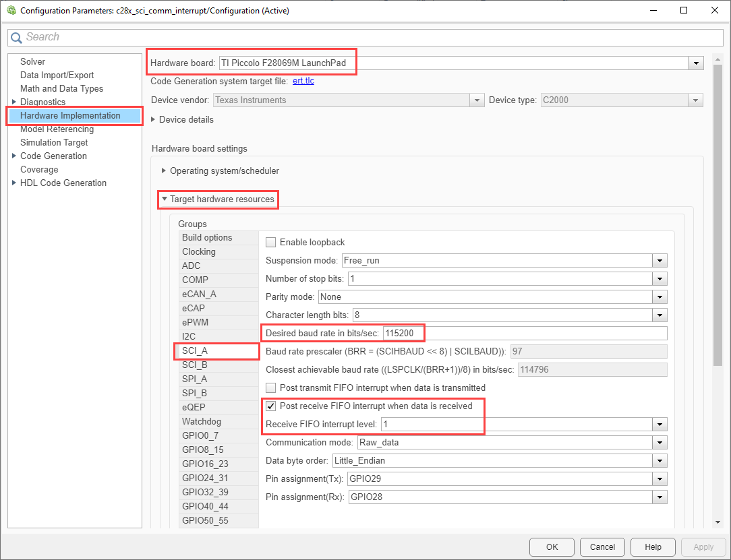The width and height of the screenshot is (731, 560).
Task: Expand Operating system/scheduler section
Action: tap(164, 170)
